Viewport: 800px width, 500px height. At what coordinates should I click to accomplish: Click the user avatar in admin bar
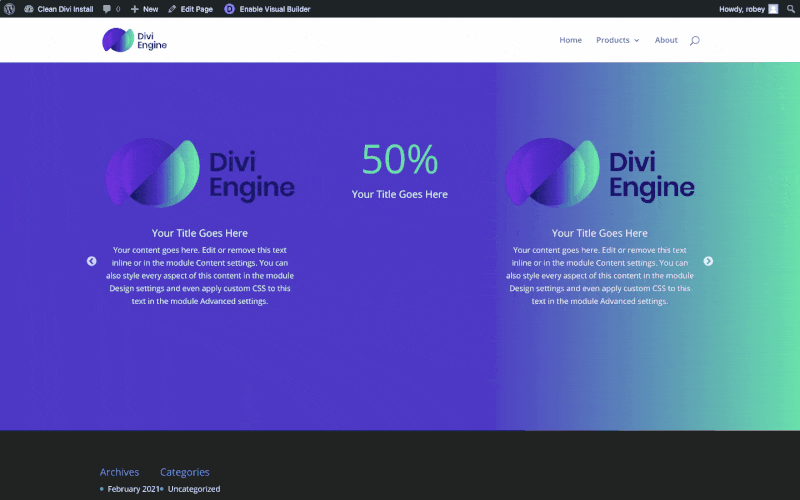[773, 9]
